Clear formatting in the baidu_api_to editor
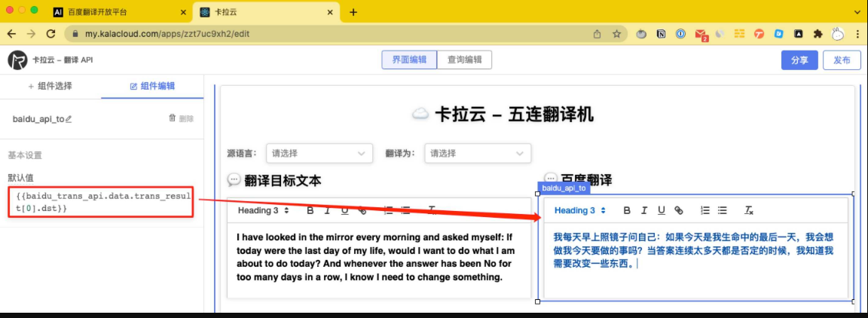 [x=748, y=210]
